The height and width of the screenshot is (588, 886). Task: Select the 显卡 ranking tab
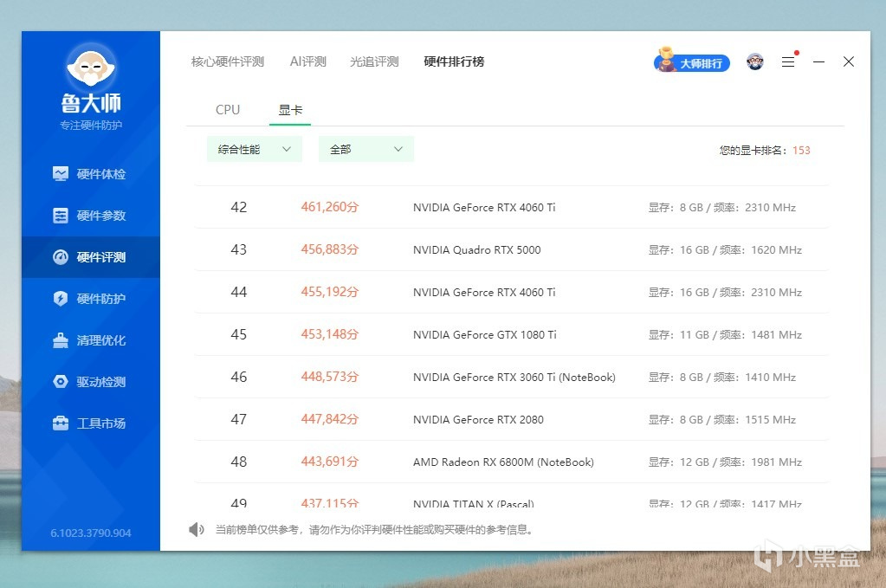pos(290,110)
